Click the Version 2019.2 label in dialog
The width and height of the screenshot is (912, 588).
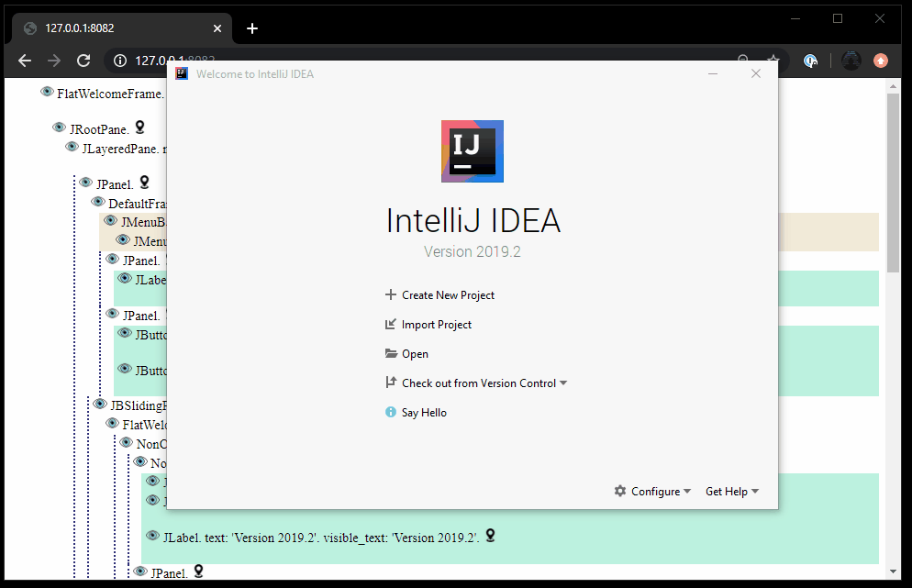click(x=473, y=252)
